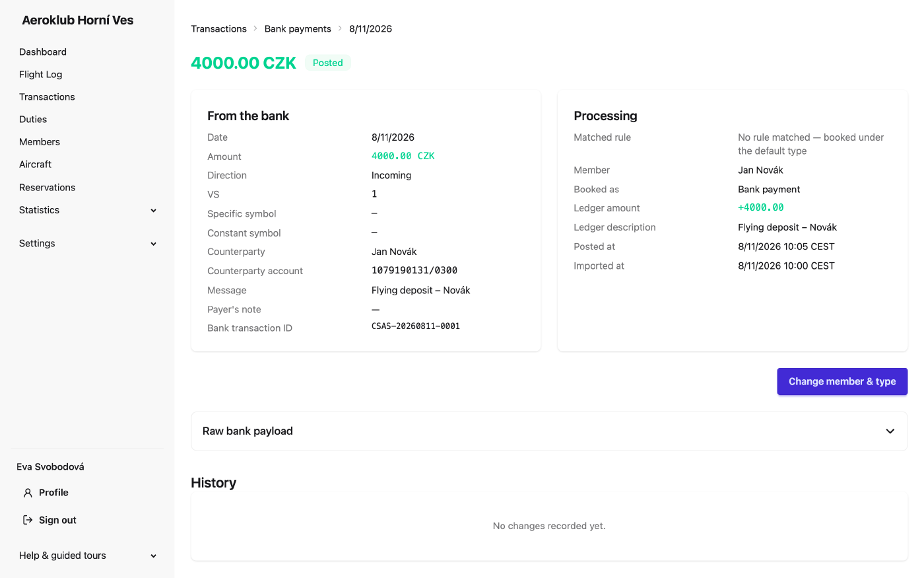Open the Members section
924x578 pixels.
[40, 142]
